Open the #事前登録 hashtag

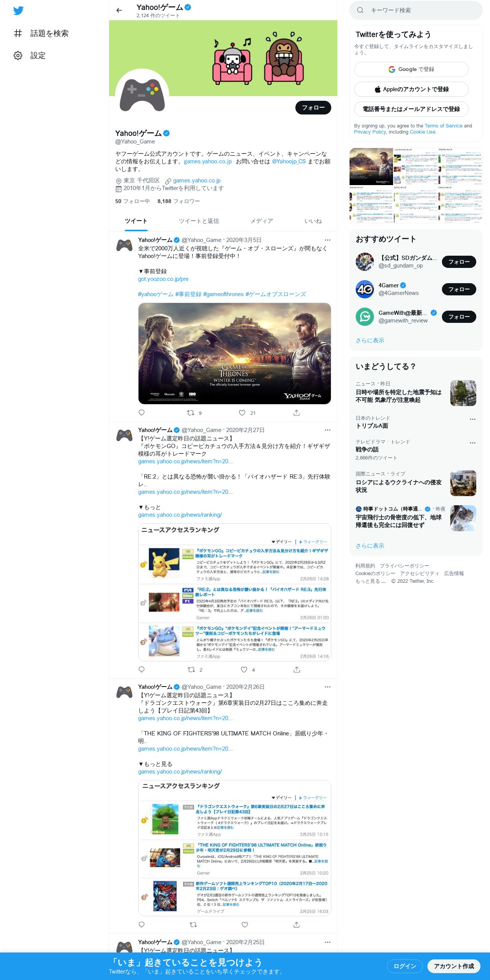pyautogui.click(x=188, y=294)
